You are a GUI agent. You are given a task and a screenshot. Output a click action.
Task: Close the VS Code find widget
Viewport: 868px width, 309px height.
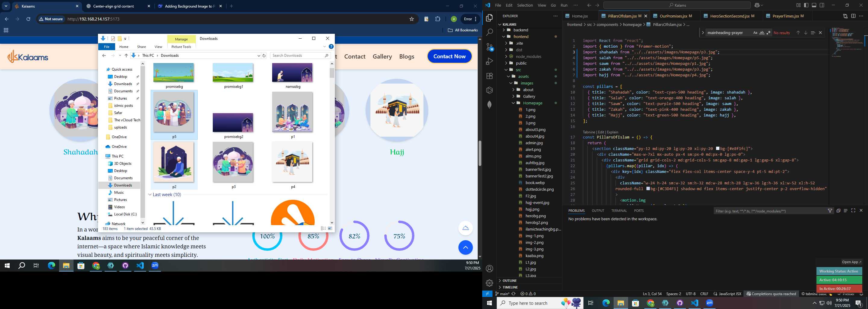click(x=820, y=33)
